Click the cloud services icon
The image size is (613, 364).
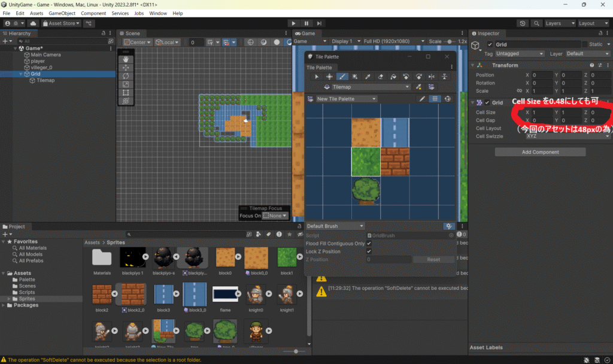(x=34, y=23)
